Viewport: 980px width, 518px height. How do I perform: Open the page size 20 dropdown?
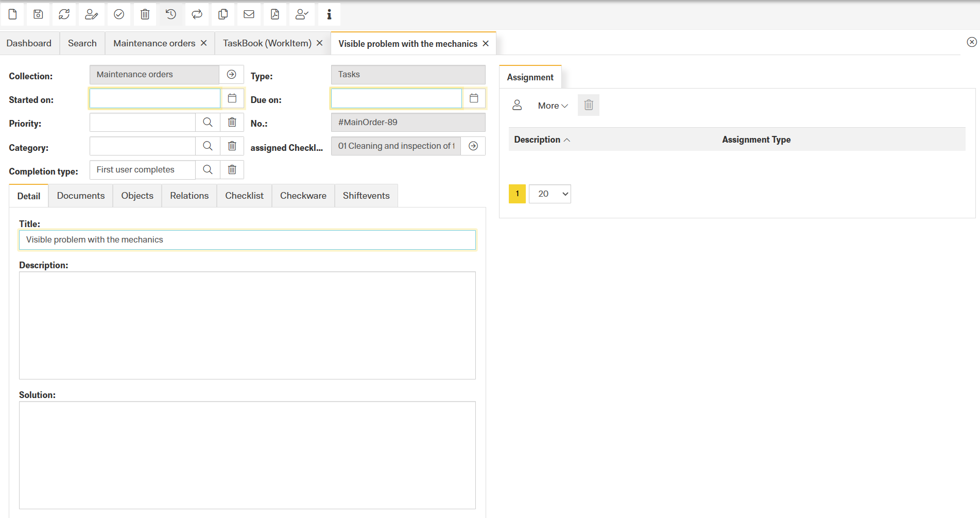click(550, 194)
